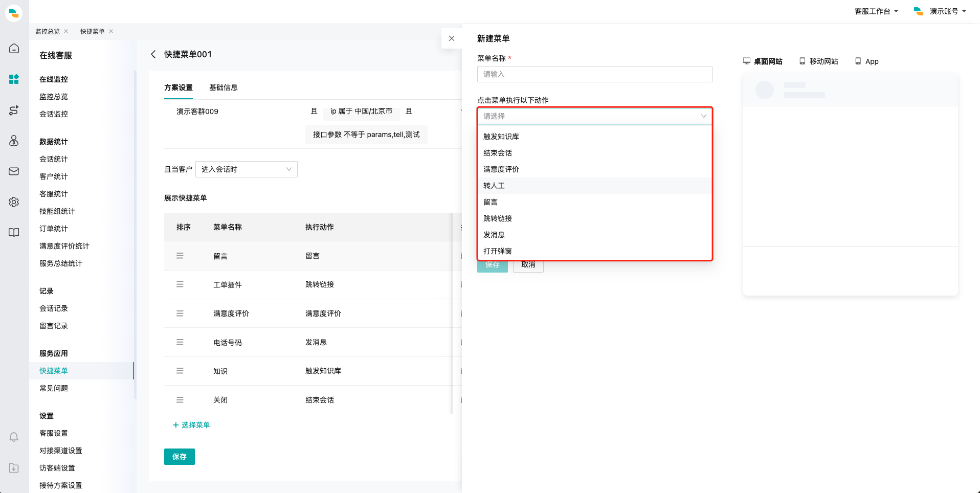Click the mail envelope icon in sidebar
This screenshot has height=493, width=980.
click(14, 171)
